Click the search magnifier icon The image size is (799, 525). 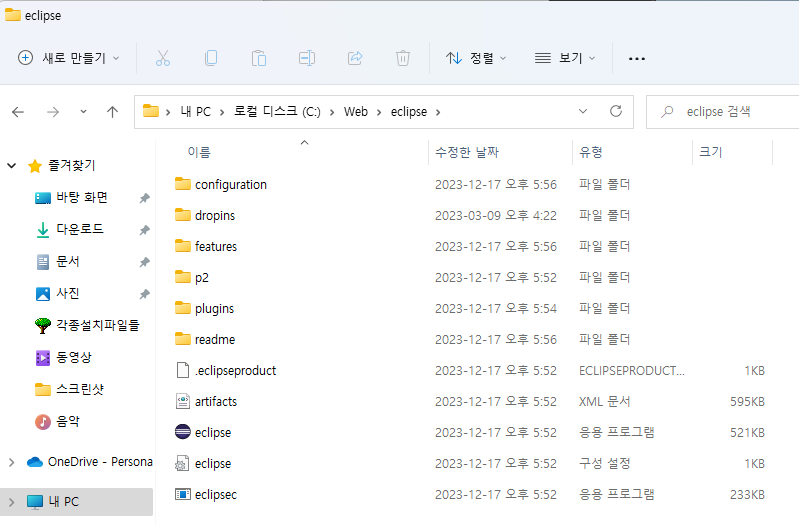click(667, 112)
